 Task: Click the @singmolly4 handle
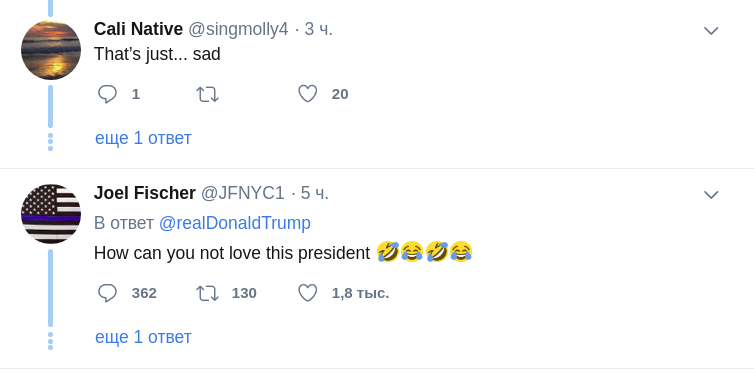click(x=238, y=30)
